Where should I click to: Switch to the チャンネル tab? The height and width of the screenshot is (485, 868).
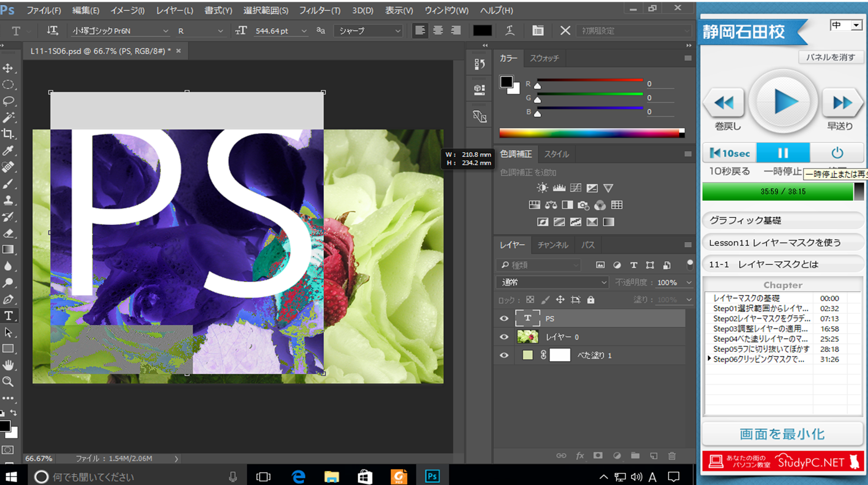(x=553, y=245)
